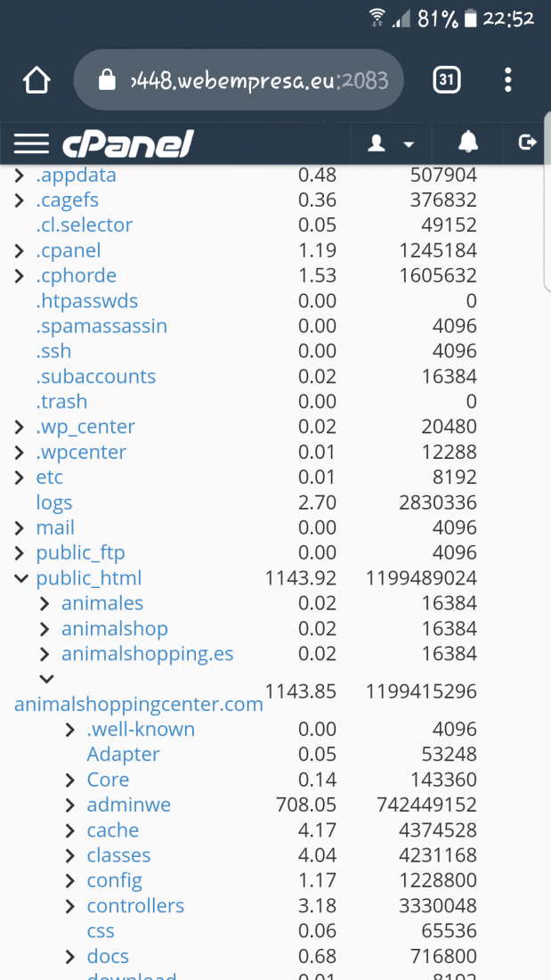Viewport: 551px width, 980px height.
Task: Open the cPanel hamburger menu
Action: [31, 143]
